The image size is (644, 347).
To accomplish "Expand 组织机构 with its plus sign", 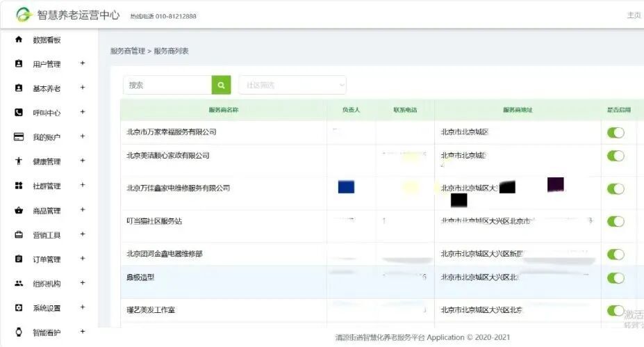I will (x=83, y=282).
